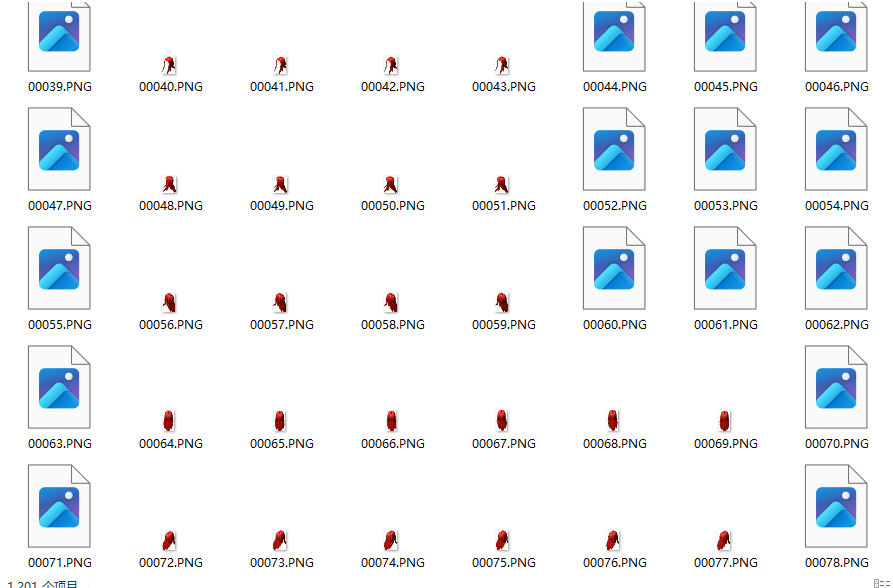Click the 00044.PNG image file icon

[614, 36]
